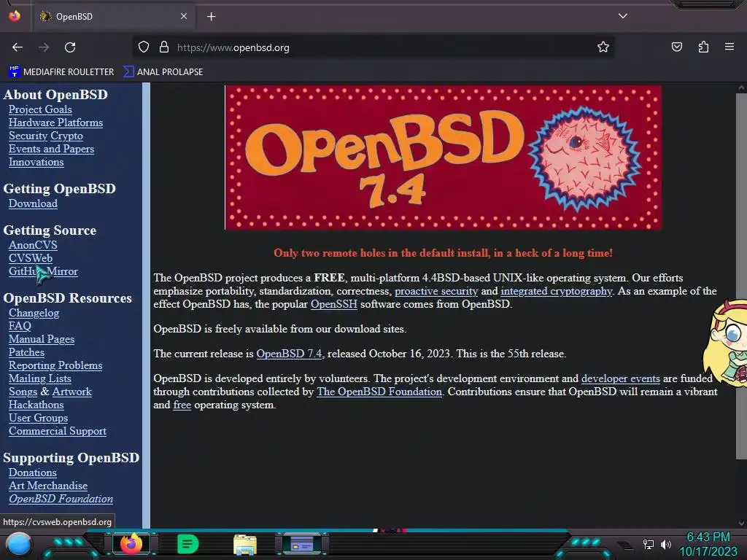Open the network tray icon
747x560 pixels.
tap(649, 544)
